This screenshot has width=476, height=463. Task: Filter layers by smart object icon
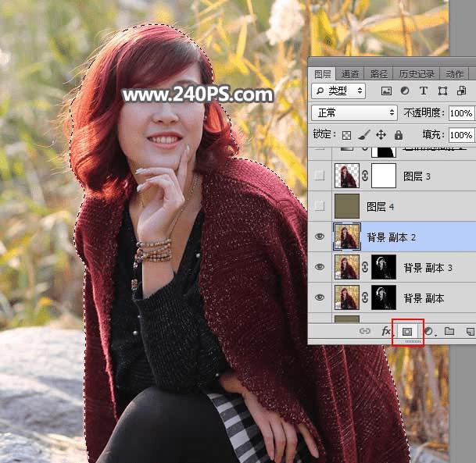(461, 91)
